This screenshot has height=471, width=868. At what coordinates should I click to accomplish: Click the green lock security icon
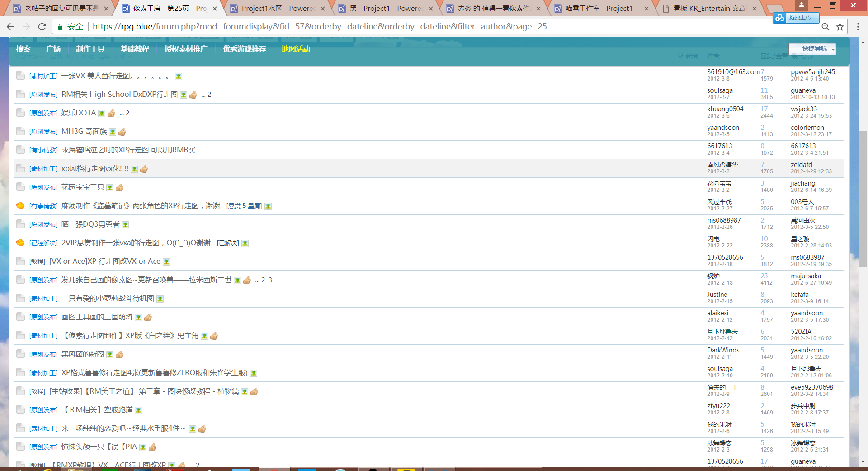60,27
